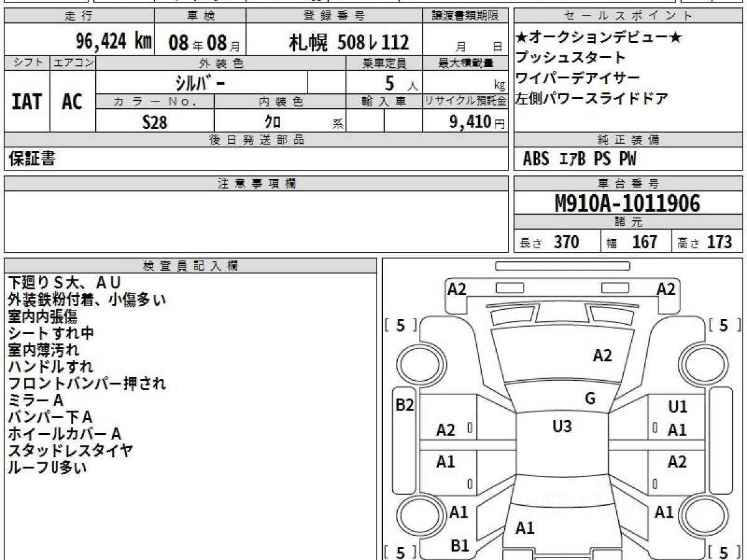Select the 検査員記入欄 header
This screenshot has width=747, height=560.
[x=190, y=266]
